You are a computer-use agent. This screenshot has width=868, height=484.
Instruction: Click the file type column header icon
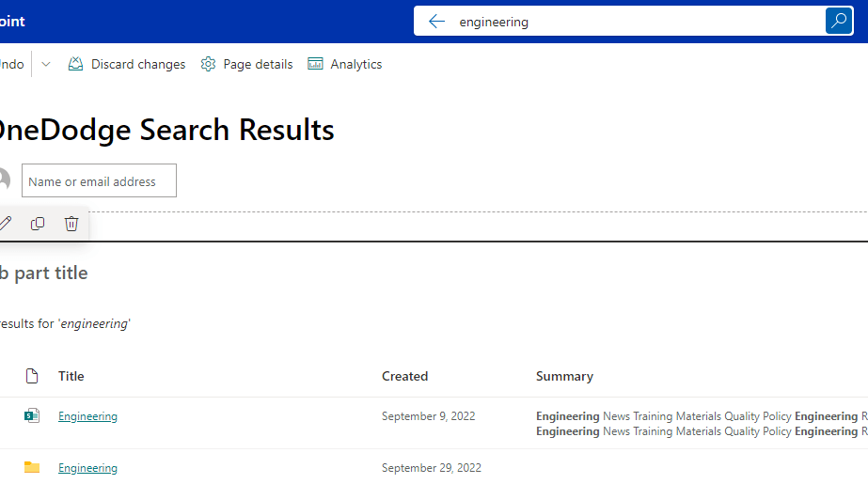pos(32,376)
